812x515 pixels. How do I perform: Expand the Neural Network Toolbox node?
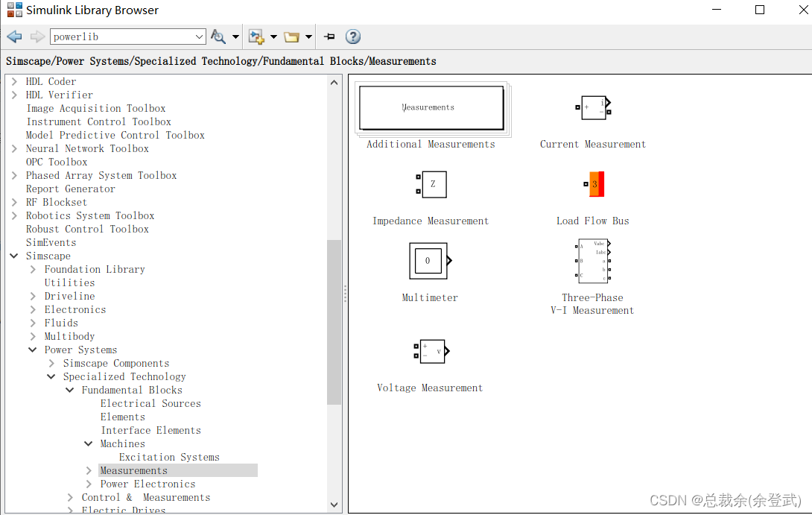14,149
